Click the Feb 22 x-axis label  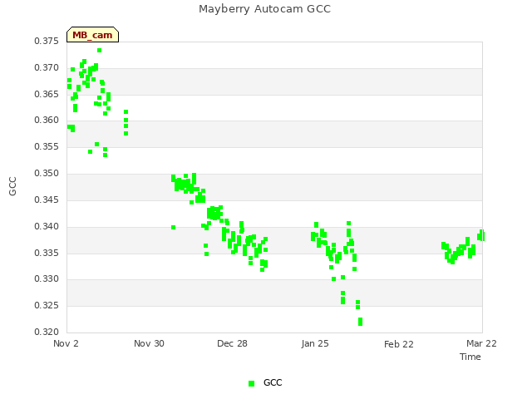pos(399,344)
